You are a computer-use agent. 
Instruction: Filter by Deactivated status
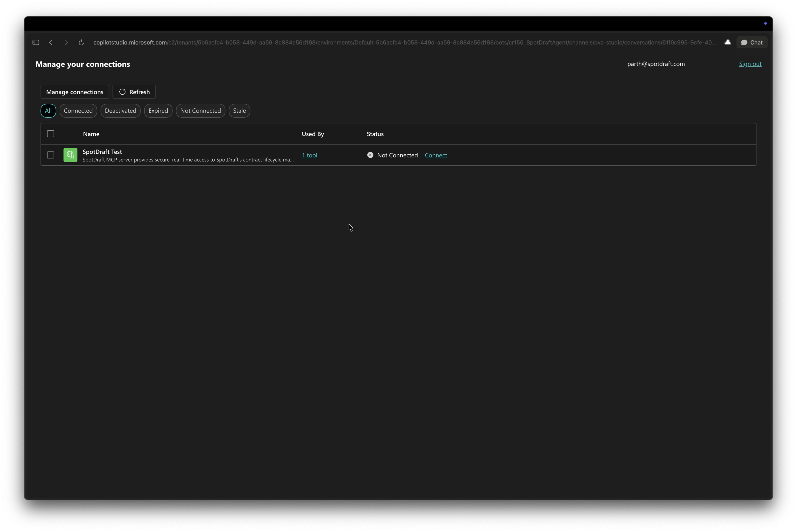click(x=120, y=111)
